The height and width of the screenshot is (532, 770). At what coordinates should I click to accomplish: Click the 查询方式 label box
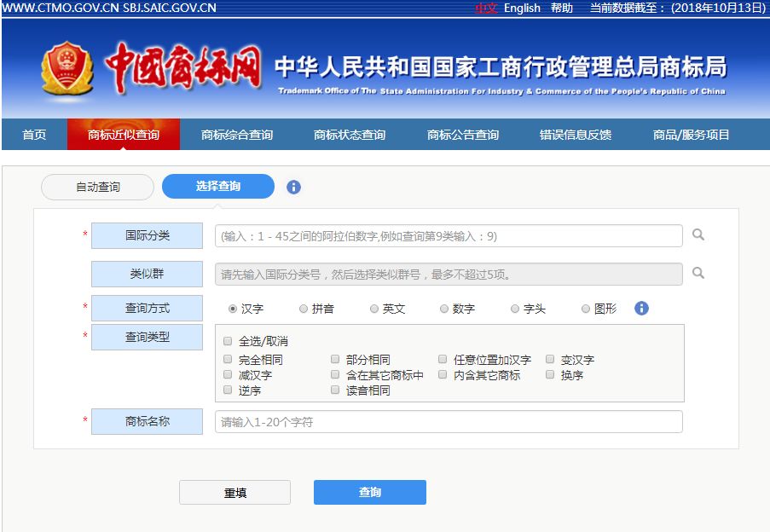coord(147,309)
